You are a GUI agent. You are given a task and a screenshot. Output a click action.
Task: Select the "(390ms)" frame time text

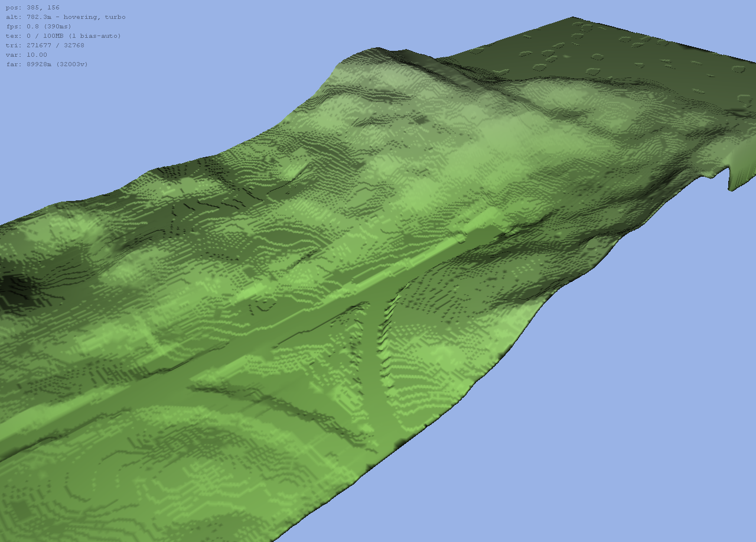click(57, 27)
